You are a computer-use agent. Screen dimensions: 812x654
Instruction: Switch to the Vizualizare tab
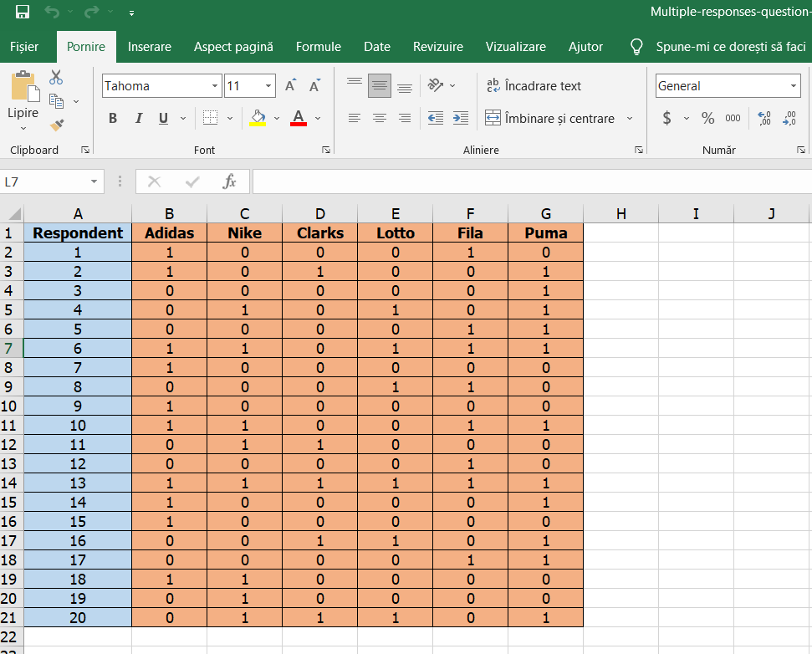(516, 47)
